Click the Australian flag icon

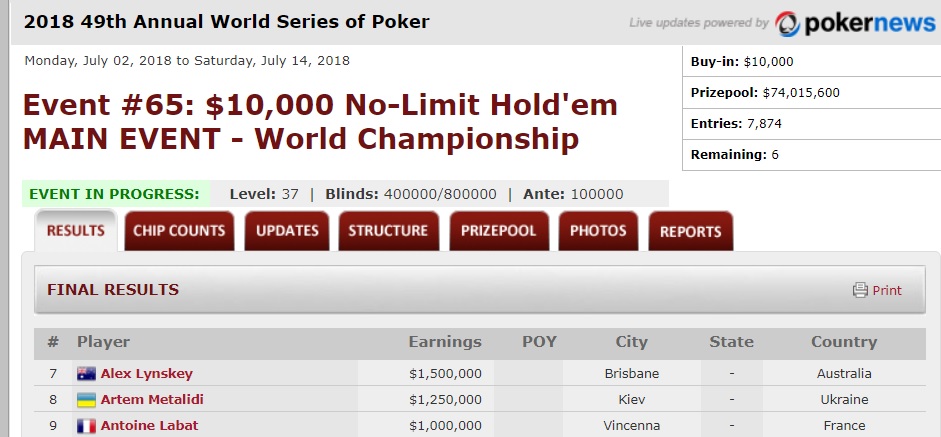86,374
